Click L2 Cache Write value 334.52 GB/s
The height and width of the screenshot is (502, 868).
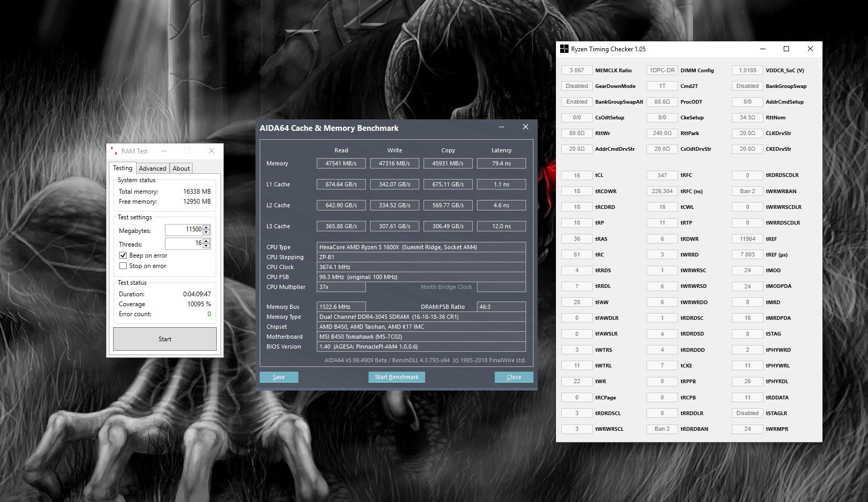point(395,205)
